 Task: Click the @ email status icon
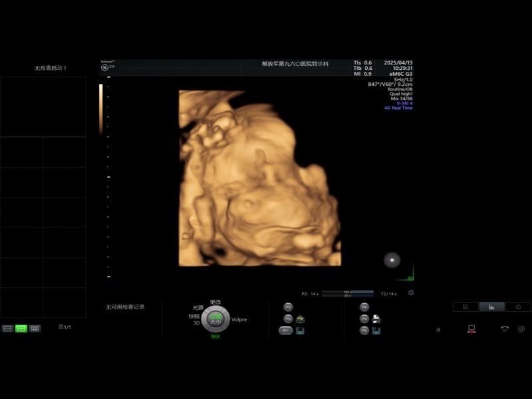(x=521, y=329)
